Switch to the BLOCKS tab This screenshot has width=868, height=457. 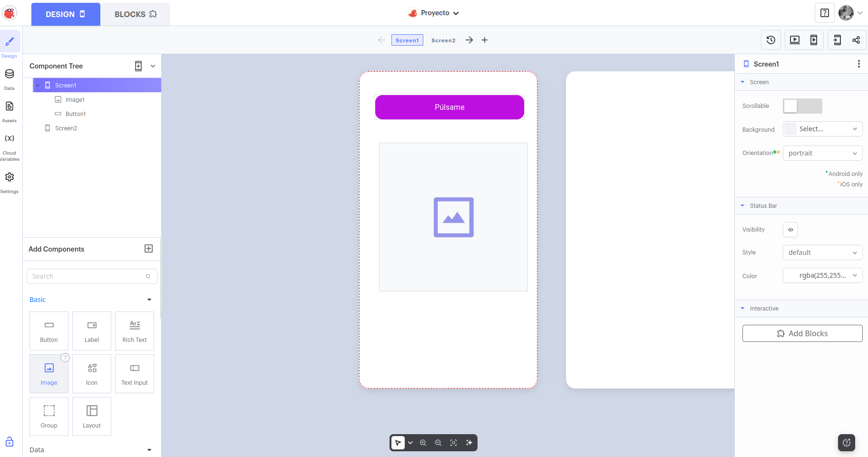coord(135,14)
